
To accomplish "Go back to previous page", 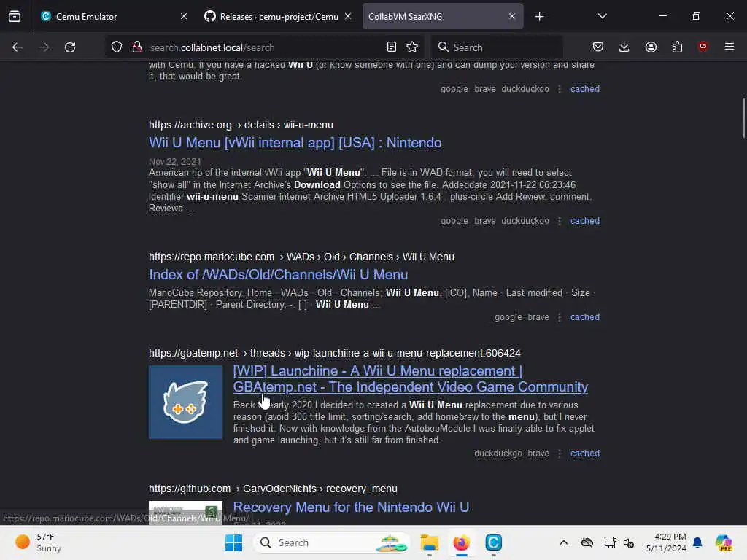I will (18, 47).
